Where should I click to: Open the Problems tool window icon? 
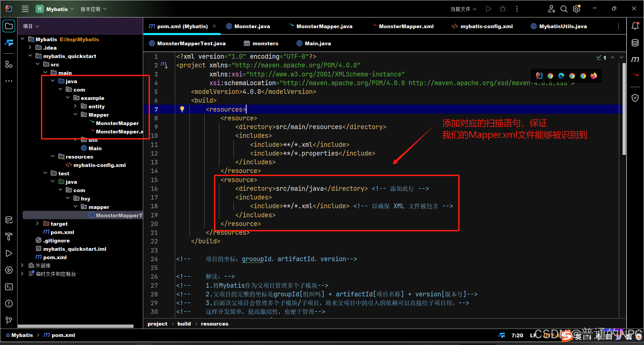9,303
